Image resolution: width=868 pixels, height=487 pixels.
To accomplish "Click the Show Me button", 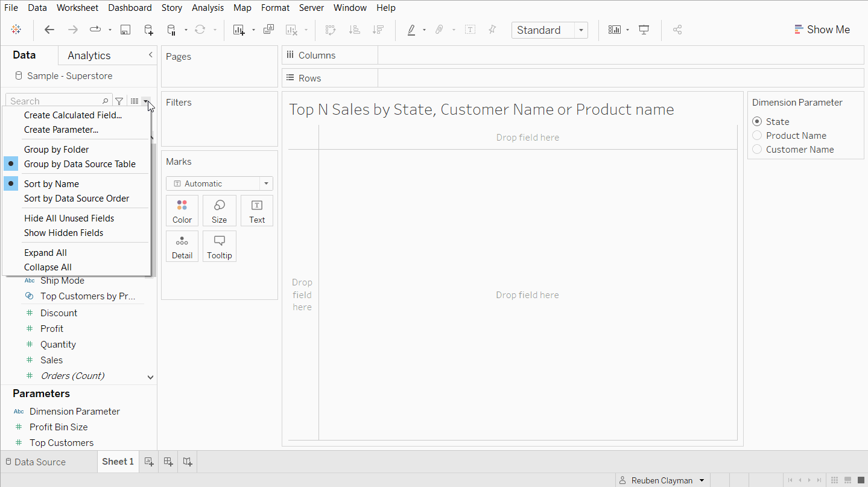I will click(822, 30).
